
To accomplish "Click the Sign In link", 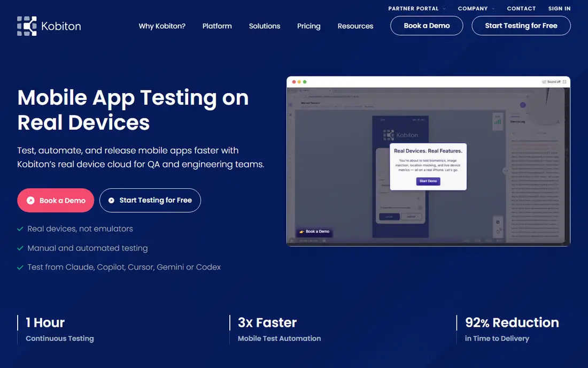I will click(559, 9).
